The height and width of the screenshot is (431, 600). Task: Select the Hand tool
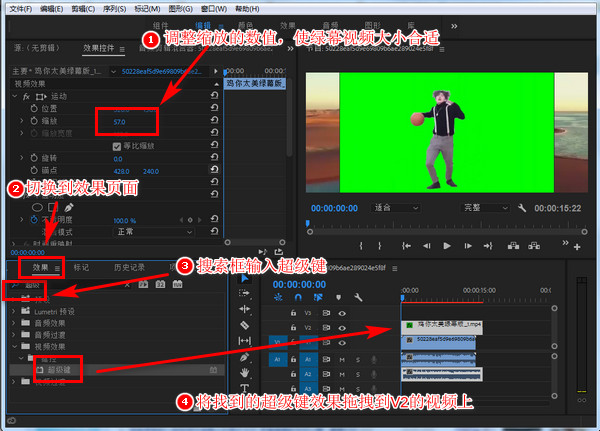244,372
